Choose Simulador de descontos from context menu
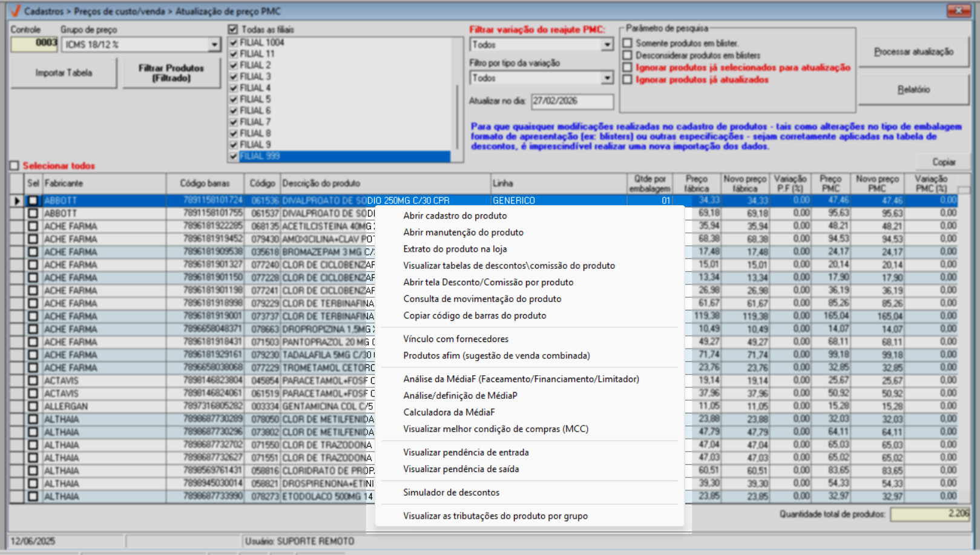This screenshot has width=980, height=555. coord(451,492)
